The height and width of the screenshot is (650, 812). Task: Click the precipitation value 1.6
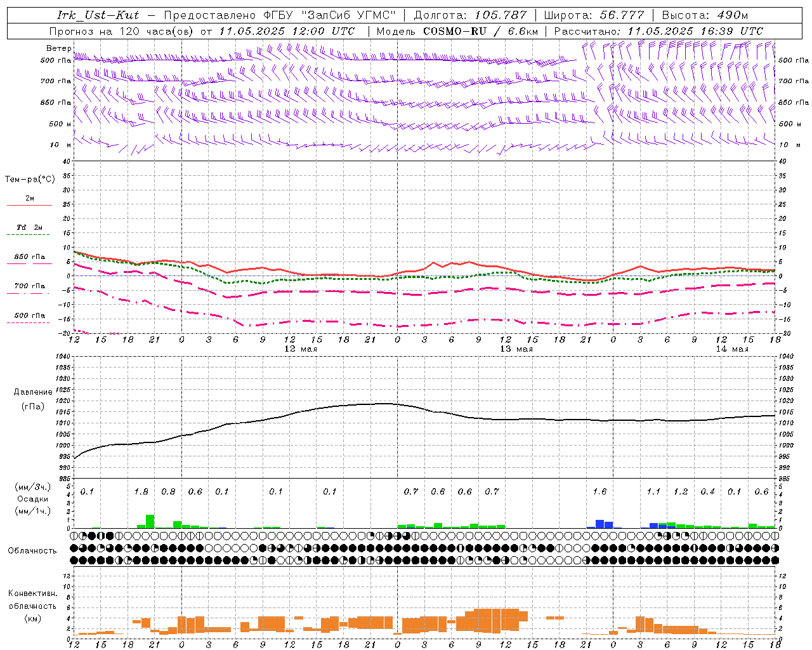coord(599,492)
